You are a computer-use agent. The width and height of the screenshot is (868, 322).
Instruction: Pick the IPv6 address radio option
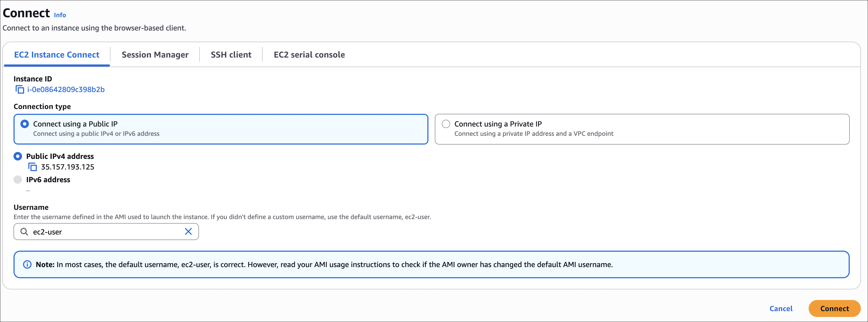(18, 180)
